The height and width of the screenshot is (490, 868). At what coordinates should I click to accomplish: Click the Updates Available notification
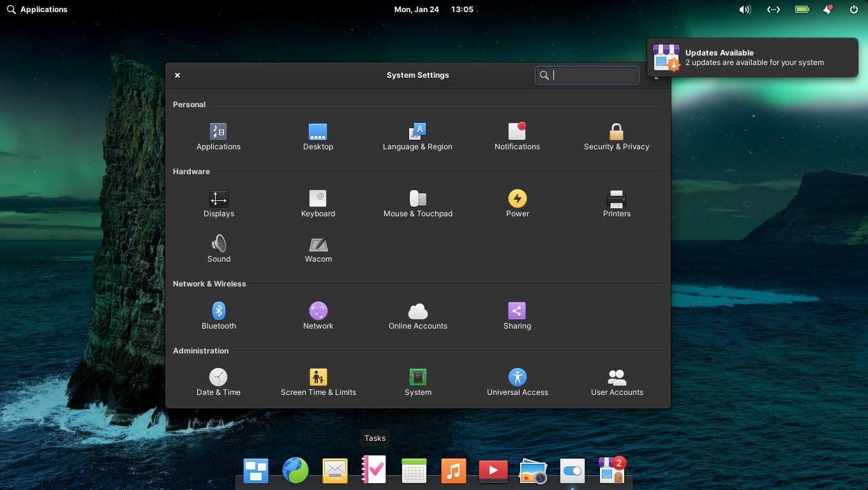point(752,57)
